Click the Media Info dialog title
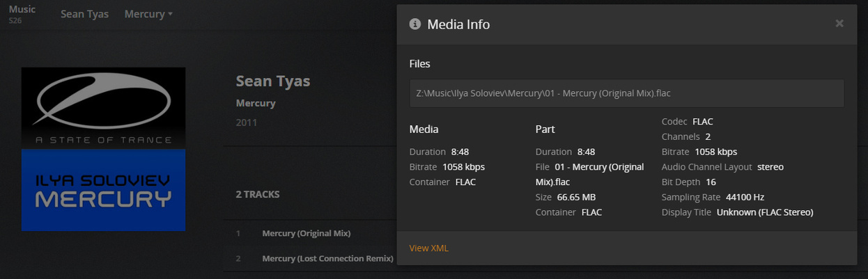Viewport: 868px width, 279px height. tap(458, 24)
